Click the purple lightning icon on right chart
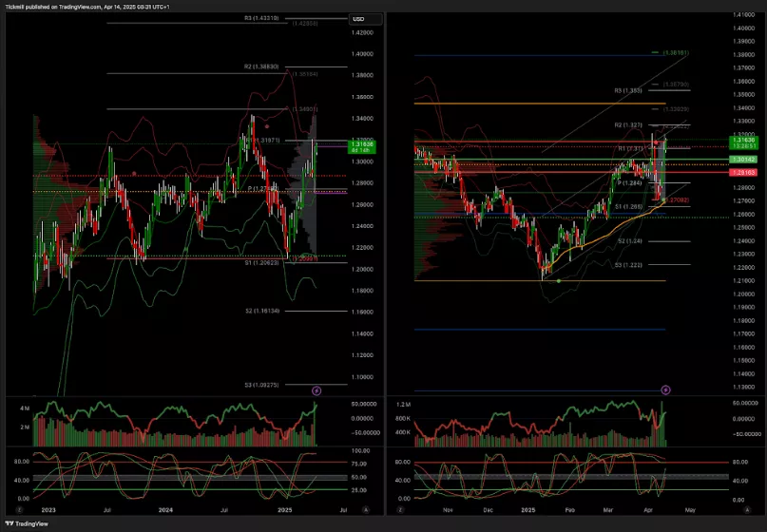Screen dimensions: 767x532 coord(666,389)
